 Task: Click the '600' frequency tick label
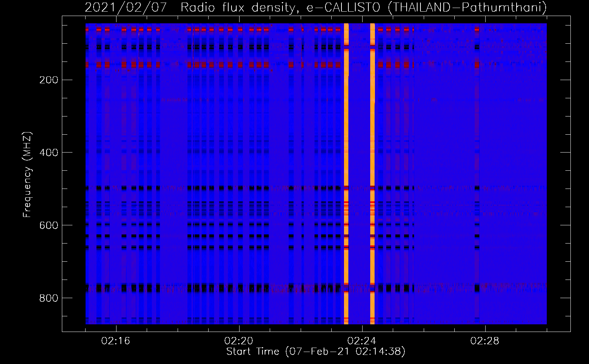(x=48, y=226)
